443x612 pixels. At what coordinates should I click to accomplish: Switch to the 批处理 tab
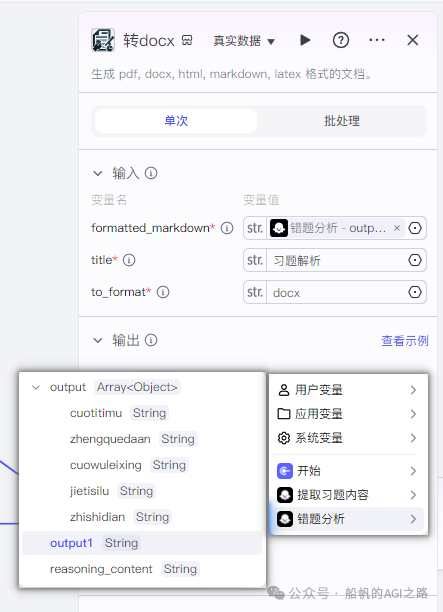pos(342,121)
